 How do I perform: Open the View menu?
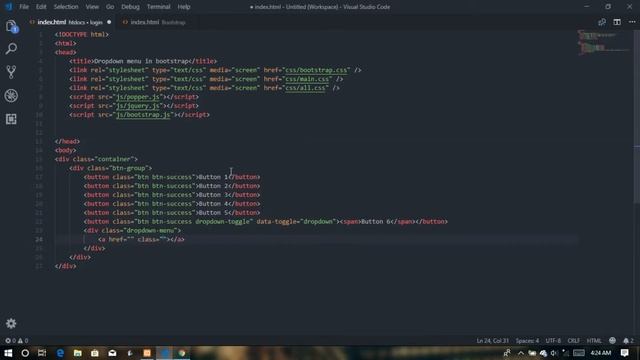[x=92, y=7]
